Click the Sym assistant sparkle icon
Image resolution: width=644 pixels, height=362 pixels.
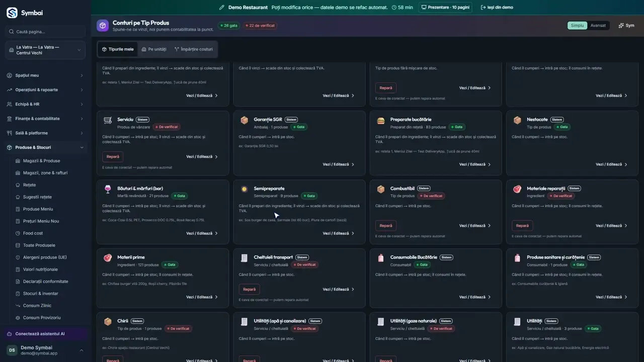tap(621, 26)
